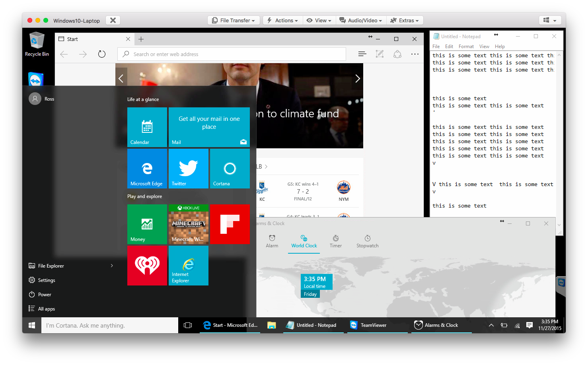
Task: Open the Calendar tile
Action: click(147, 127)
